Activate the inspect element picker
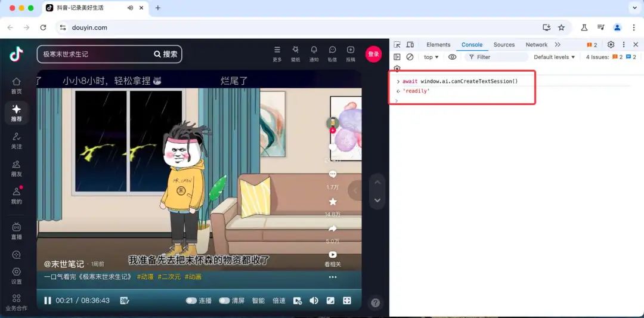 [x=397, y=45]
